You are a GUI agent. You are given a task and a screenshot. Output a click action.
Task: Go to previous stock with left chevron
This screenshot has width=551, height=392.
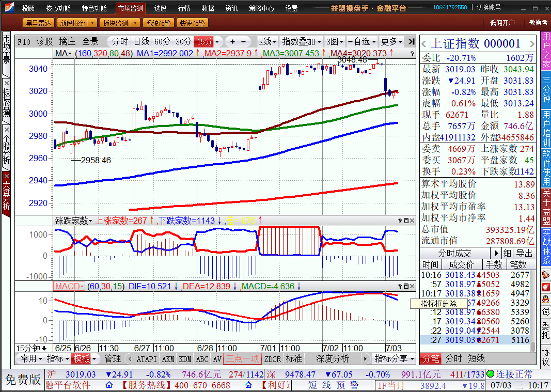click(x=424, y=44)
